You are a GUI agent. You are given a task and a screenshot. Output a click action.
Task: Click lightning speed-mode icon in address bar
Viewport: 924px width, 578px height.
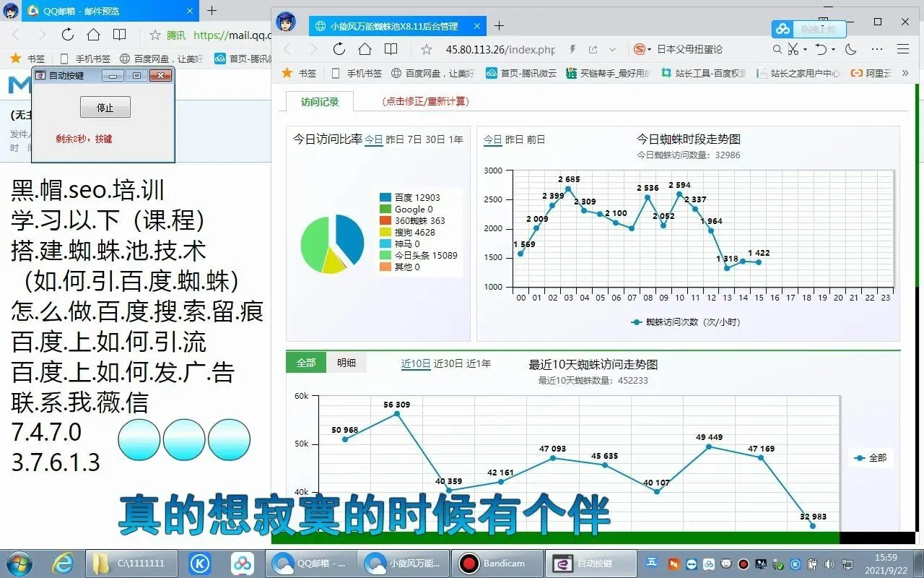point(572,49)
